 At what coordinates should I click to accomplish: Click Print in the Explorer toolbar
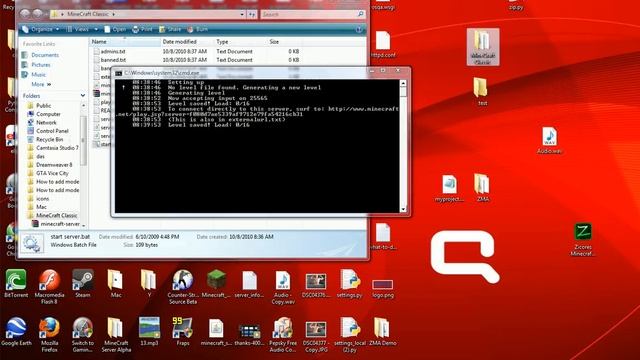(142, 29)
